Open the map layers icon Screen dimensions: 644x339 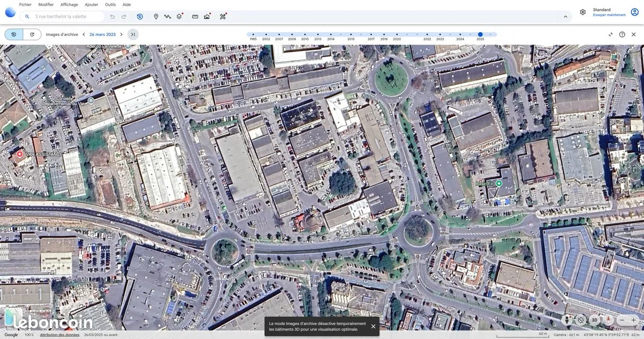point(179,17)
